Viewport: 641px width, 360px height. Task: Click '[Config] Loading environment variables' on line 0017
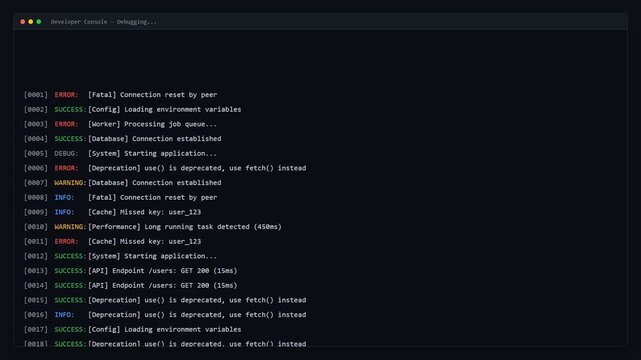(x=165, y=330)
